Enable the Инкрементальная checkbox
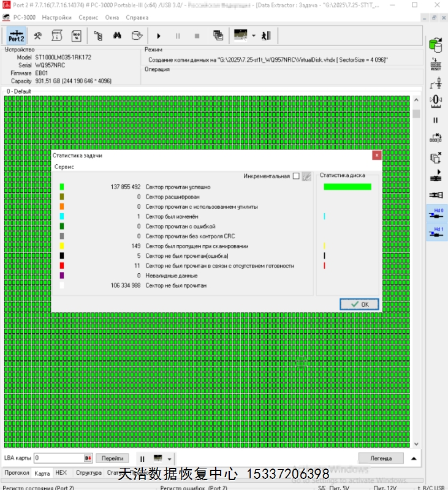Screen dimensions: 448x490 click(x=296, y=176)
